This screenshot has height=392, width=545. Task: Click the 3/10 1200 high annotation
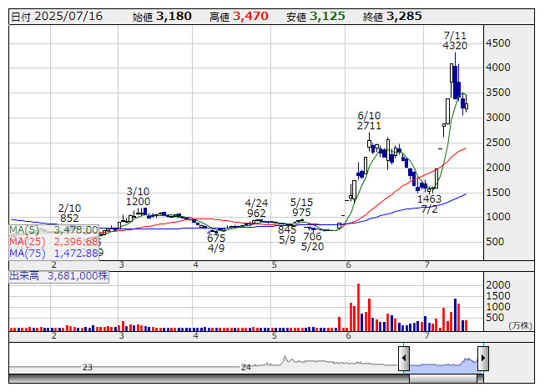pos(139,196)
